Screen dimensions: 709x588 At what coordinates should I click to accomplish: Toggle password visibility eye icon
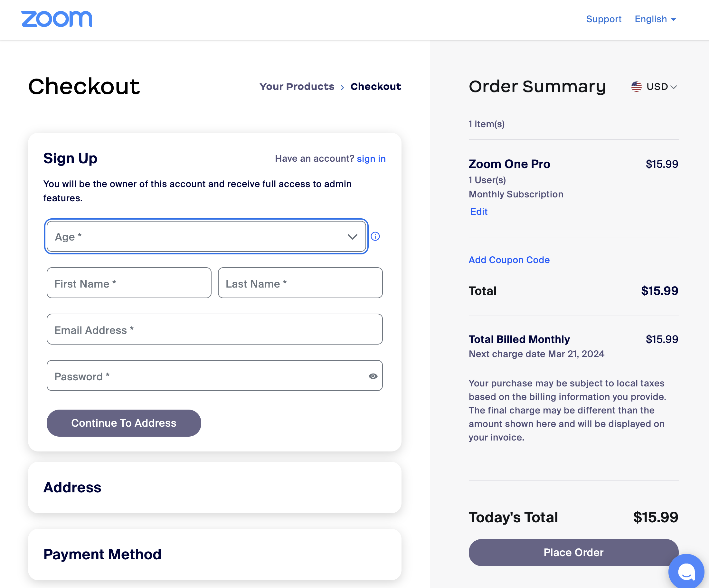click(x=373, y=376)
